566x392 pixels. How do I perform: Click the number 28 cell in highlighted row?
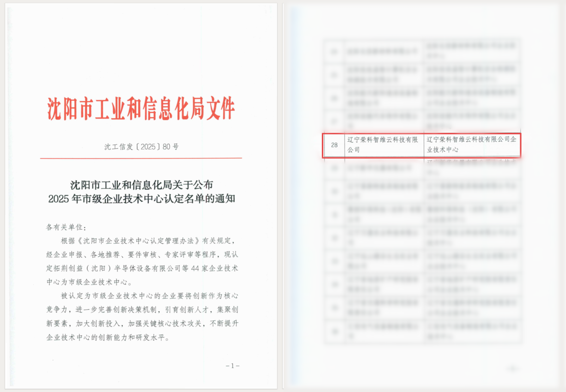(x=335, y=145)
